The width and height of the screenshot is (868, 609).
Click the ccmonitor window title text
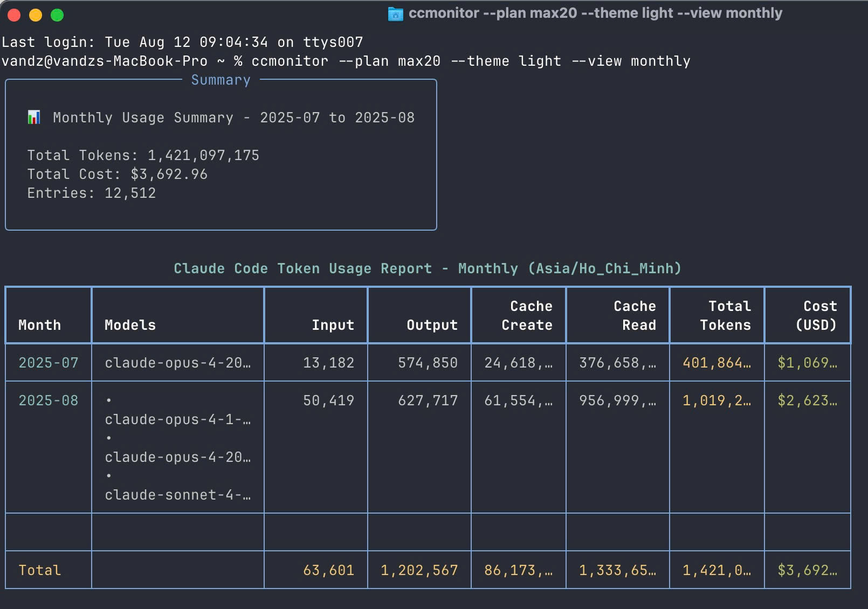click(x=595, y=13)
